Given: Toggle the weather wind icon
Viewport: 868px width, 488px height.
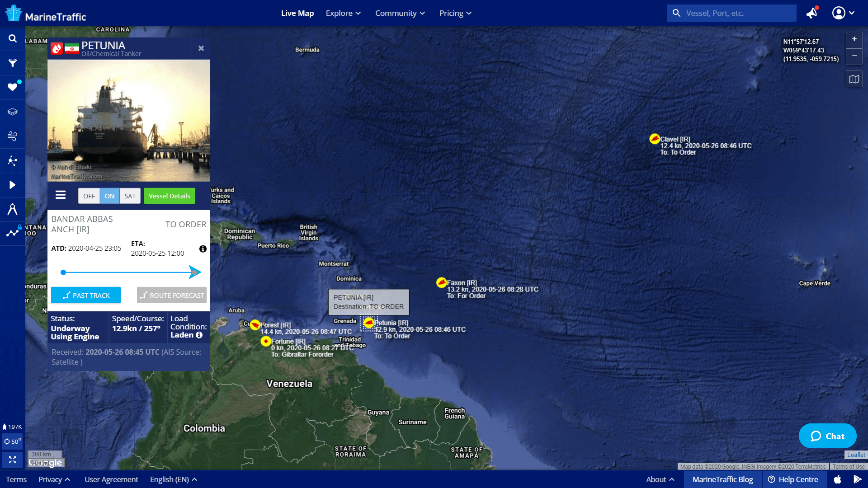Looking at the screenshot, I should click(13, 136).
